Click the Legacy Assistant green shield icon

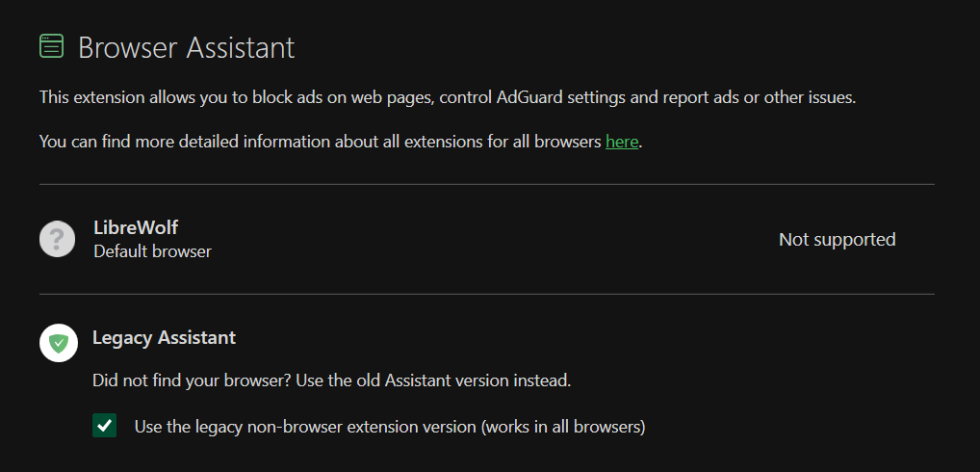click(x=59, y=343)
